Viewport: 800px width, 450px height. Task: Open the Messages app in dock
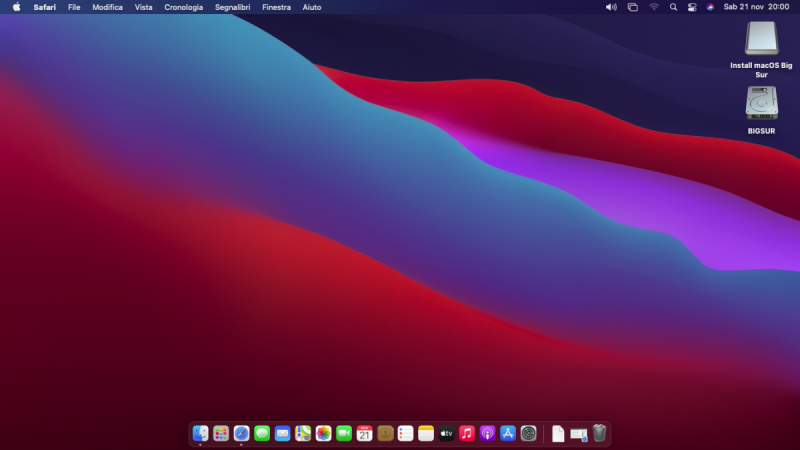point(262,433)
